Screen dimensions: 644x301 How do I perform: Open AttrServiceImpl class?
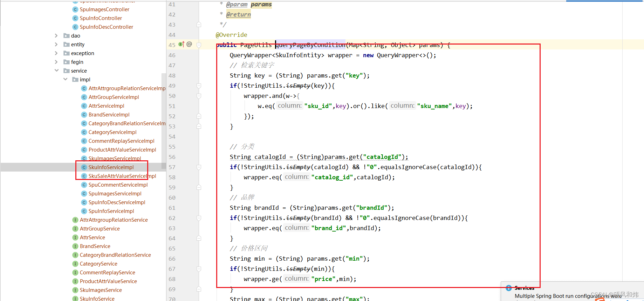coord(106,106)
